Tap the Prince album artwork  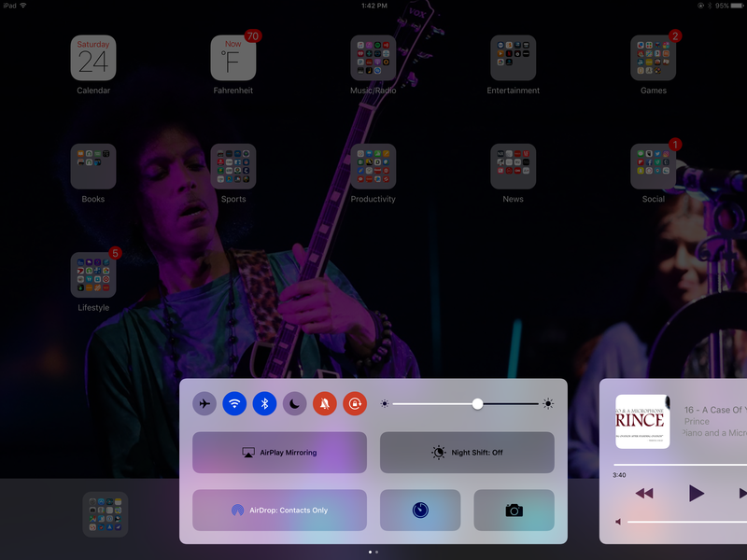tap(642, 422)
